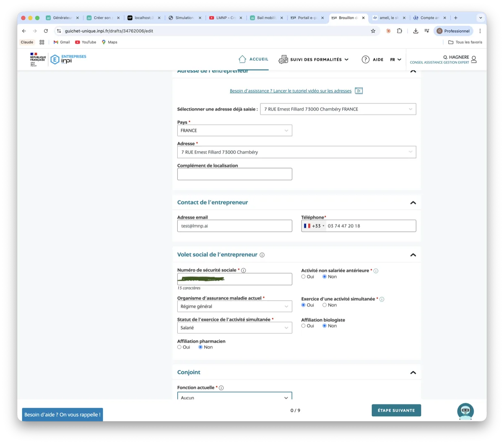Go to the Accueil navigation item
This screenshot has height=444, width=504.
[253, 59]
